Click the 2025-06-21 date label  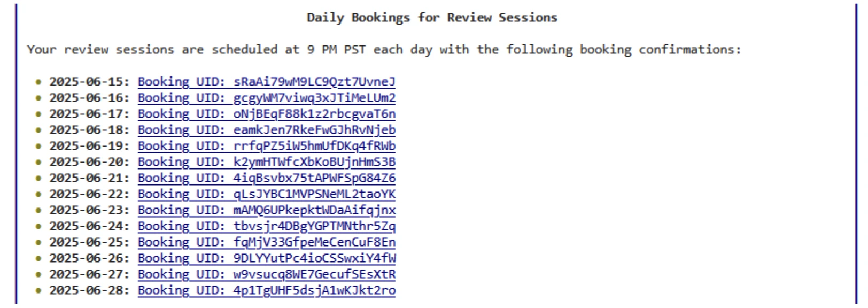pos(89,178)
